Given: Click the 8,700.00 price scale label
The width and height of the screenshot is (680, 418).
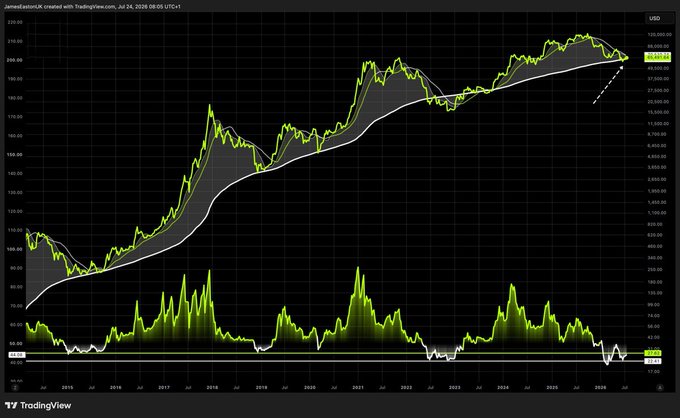Looking at the screenshot, I should [x=657, y=134].
